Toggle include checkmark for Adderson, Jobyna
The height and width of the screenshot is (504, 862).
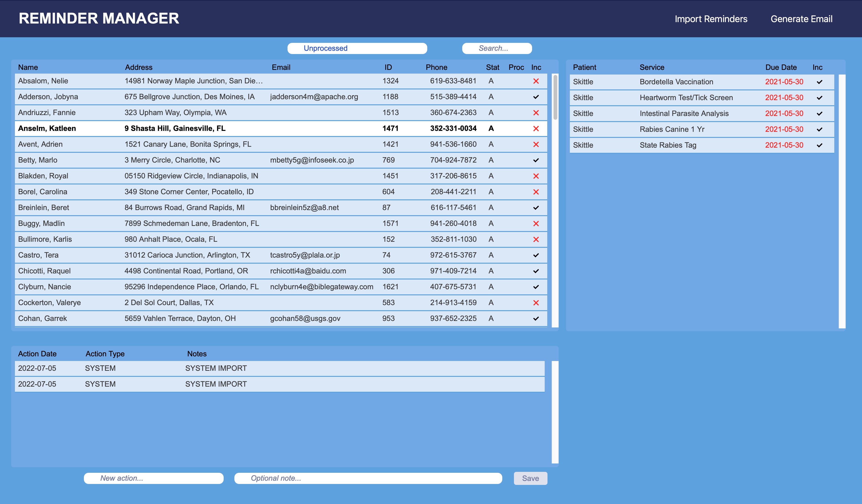536,97
